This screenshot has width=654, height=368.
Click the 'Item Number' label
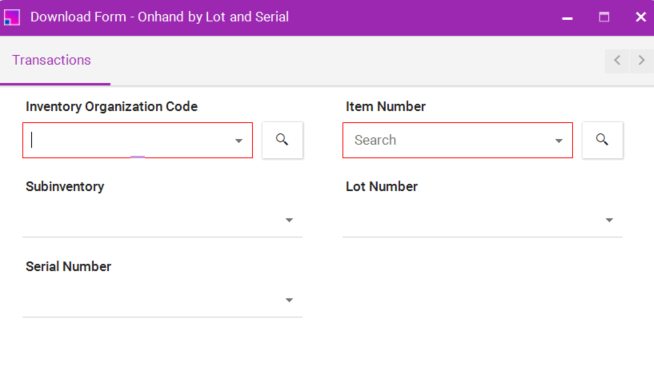tap(385, 106)
